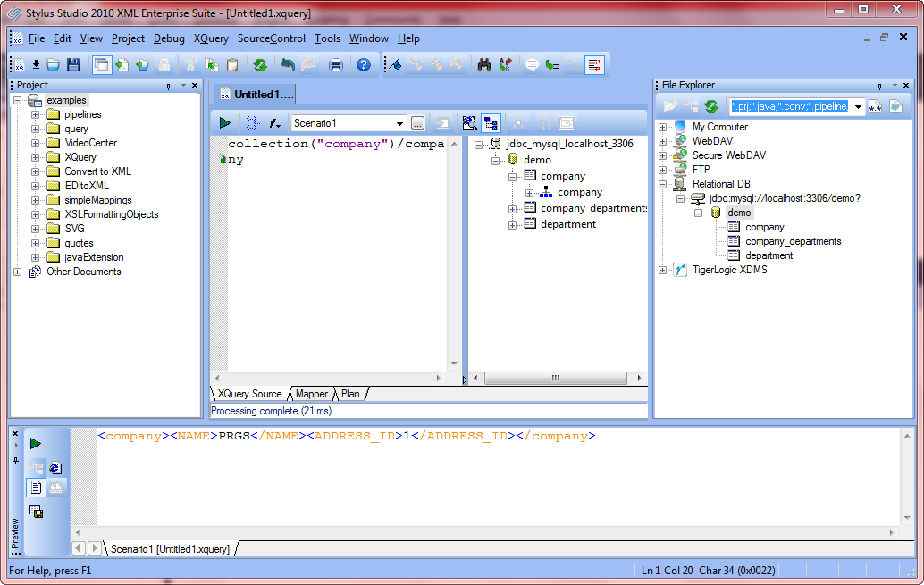Expand My Computer in File Explorer
The width and height of the screenshot is (924, 585).
point(662,127)
